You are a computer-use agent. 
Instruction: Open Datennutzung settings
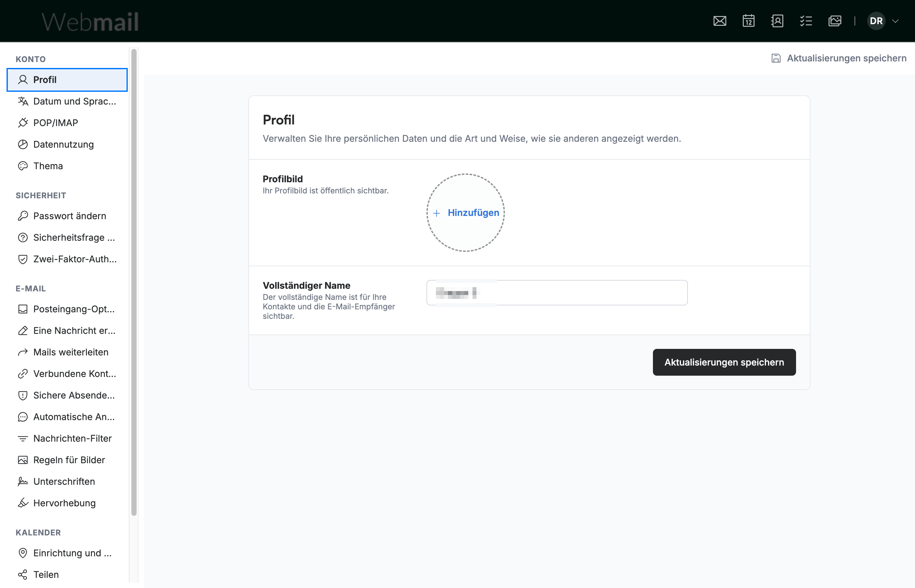pyautogui.click(x=67, y=144)
